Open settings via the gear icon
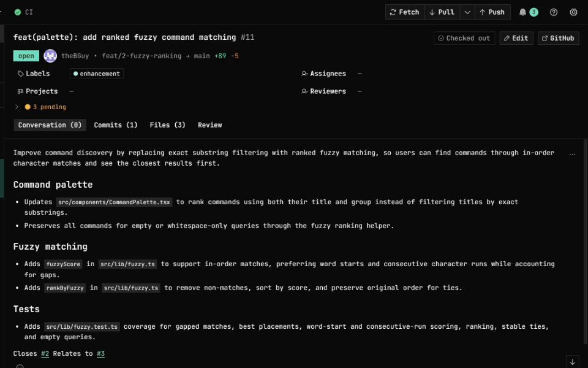 (x=573, y=12)
